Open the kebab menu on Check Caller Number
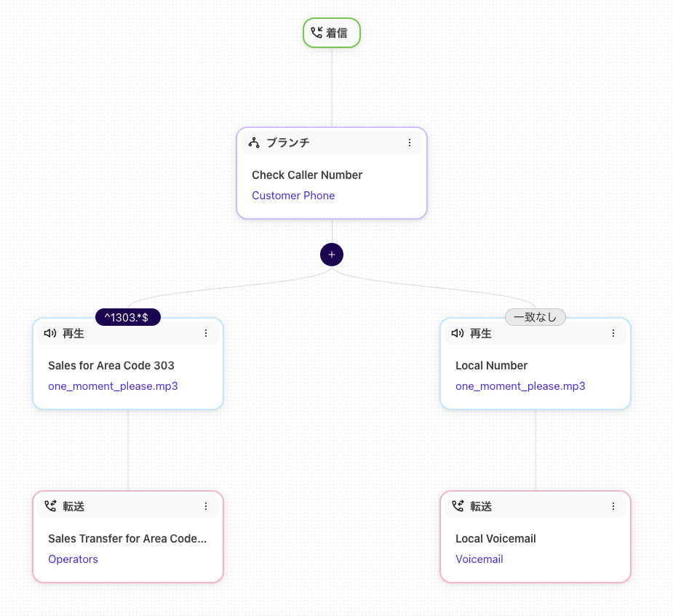 point(410,143)
